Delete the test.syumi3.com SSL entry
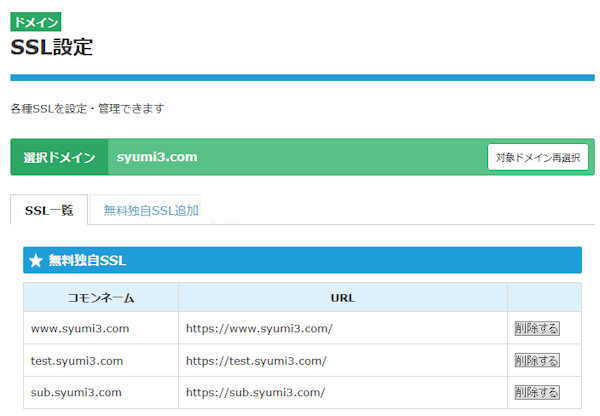 coord(537,360)
